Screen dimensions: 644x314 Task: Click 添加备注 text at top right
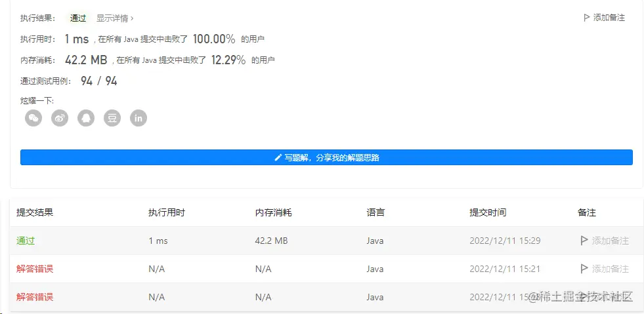click(609, 18)
